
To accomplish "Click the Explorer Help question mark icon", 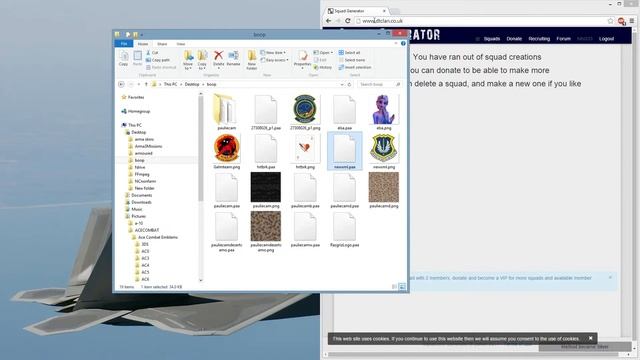I will (403, 43).
